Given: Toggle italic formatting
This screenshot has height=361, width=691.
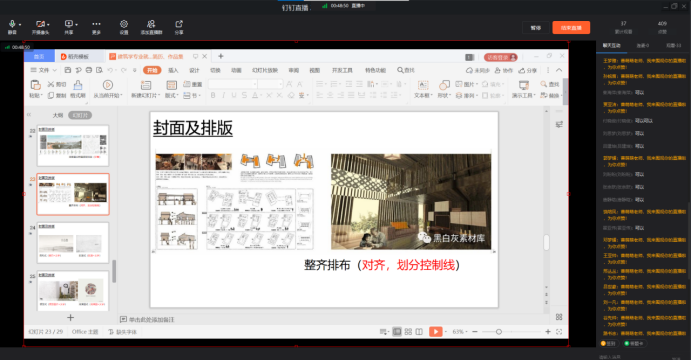Looking at the screenshot, I should coord(223,95).
